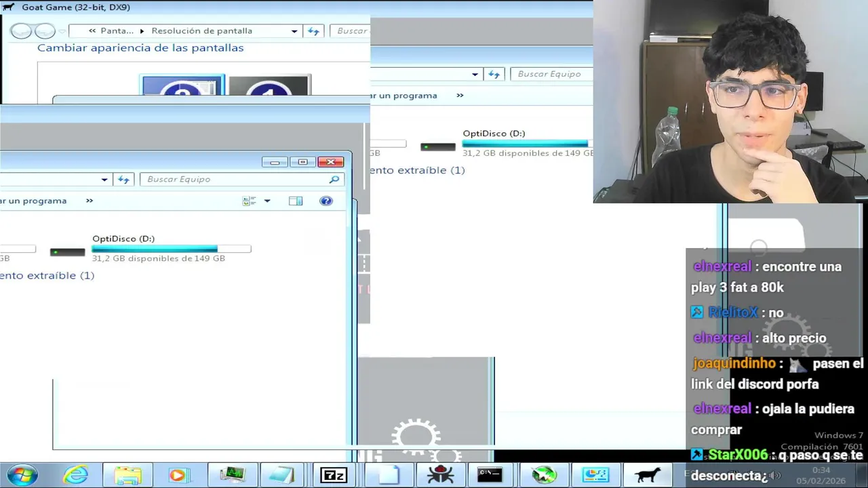The height and width of the screenshot is (488, 868).
Task: Click the magnifier in front Buscar Equipo box
Action: pos(334,180)
